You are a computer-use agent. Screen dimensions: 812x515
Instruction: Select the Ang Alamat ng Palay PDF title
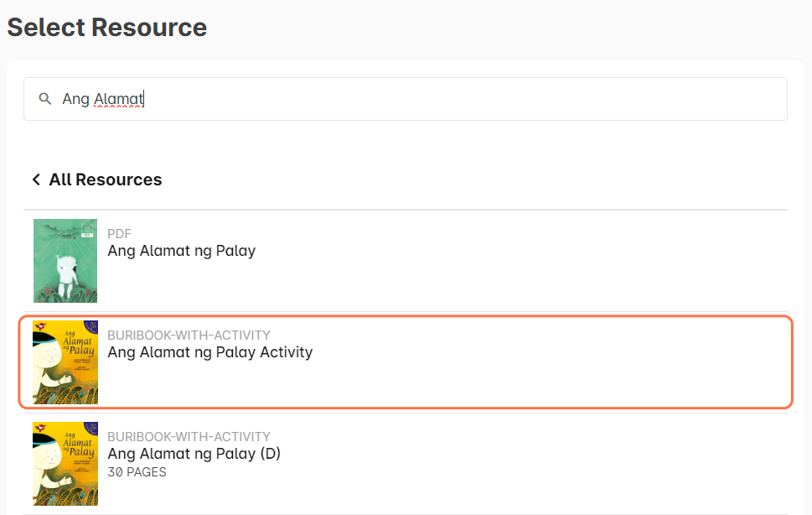coord(181,251)
